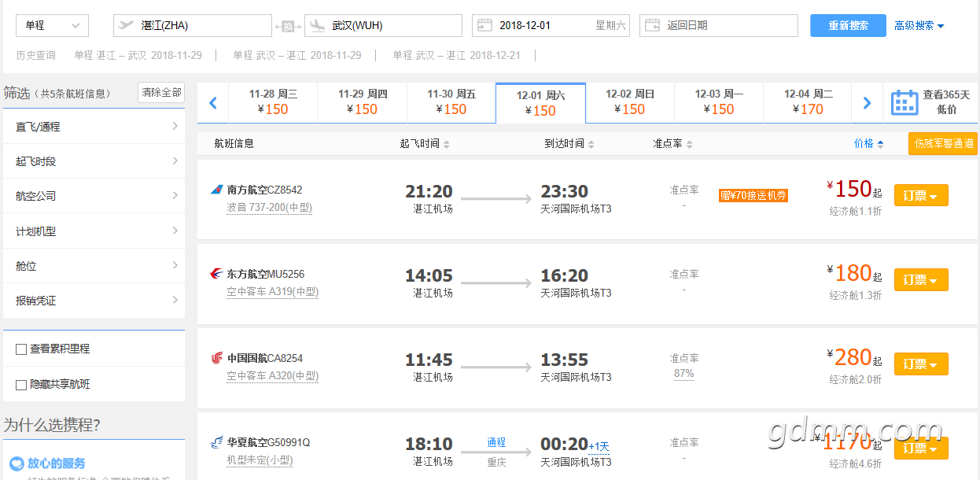Image resolution: width=980 pixels, height=480 pixels.
Task: Click the departure date field 2018-12-01
Action: click(x=551, y=25)
